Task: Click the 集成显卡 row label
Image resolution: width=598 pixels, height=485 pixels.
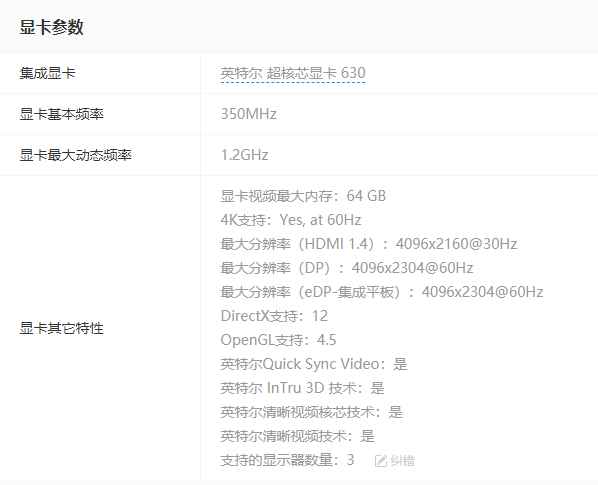Action: [47, 73]
